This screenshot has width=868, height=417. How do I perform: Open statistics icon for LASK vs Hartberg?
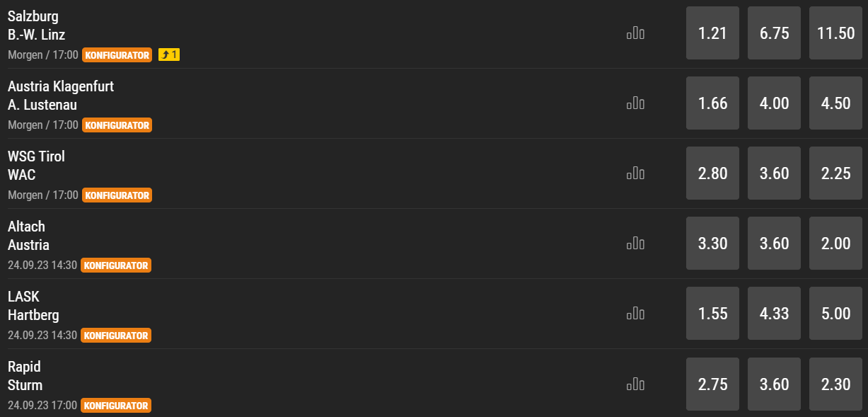635,314
